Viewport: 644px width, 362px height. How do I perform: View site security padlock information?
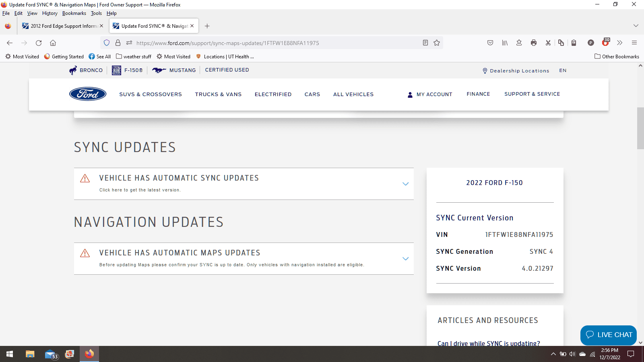[x=118, y=43]
